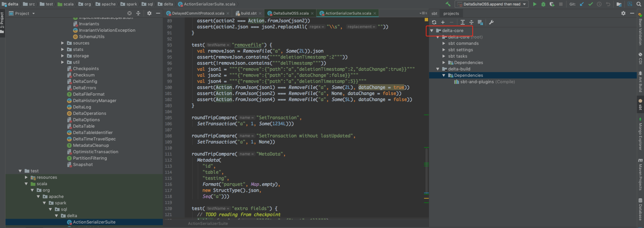Open the Database side tab
The width and height of the screenshot is (644, 228).
tap(640, 209)
